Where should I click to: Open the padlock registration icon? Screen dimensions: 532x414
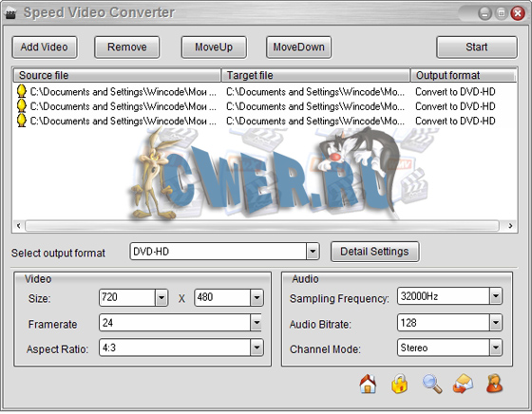point(399,384)
